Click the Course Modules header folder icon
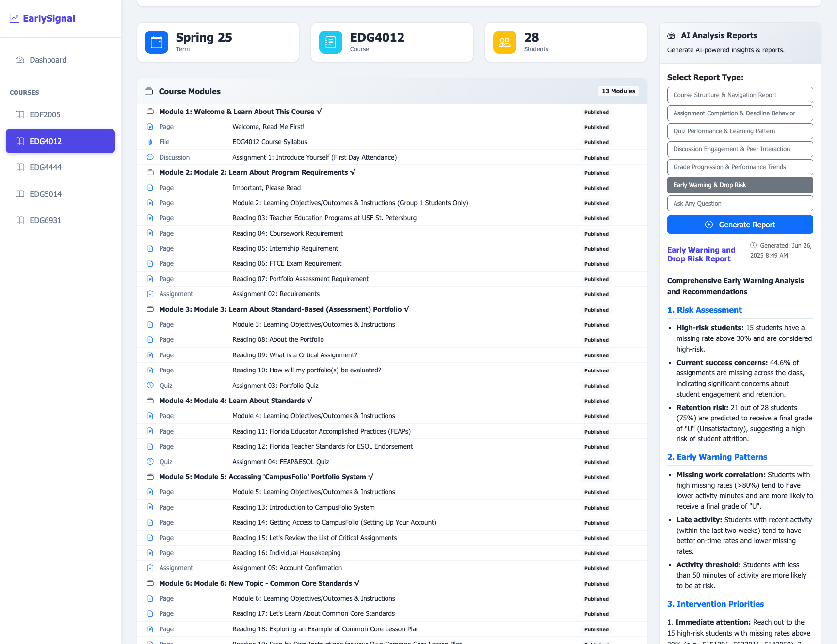Viewport: 837px width, 644px height. click(x=149, y=91)
